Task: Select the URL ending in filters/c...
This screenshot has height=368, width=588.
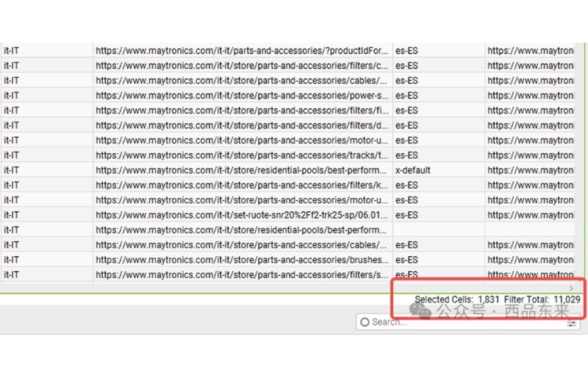Action: (242, 66)
